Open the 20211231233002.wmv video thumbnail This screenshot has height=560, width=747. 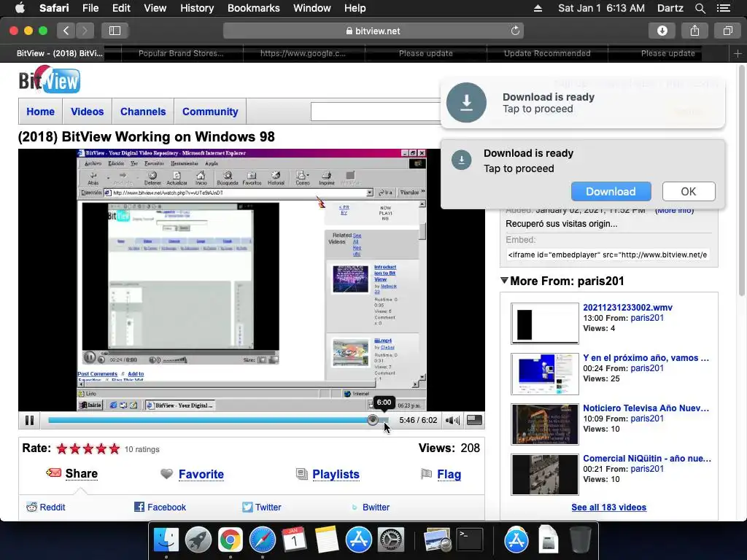[x=544, y=323]
